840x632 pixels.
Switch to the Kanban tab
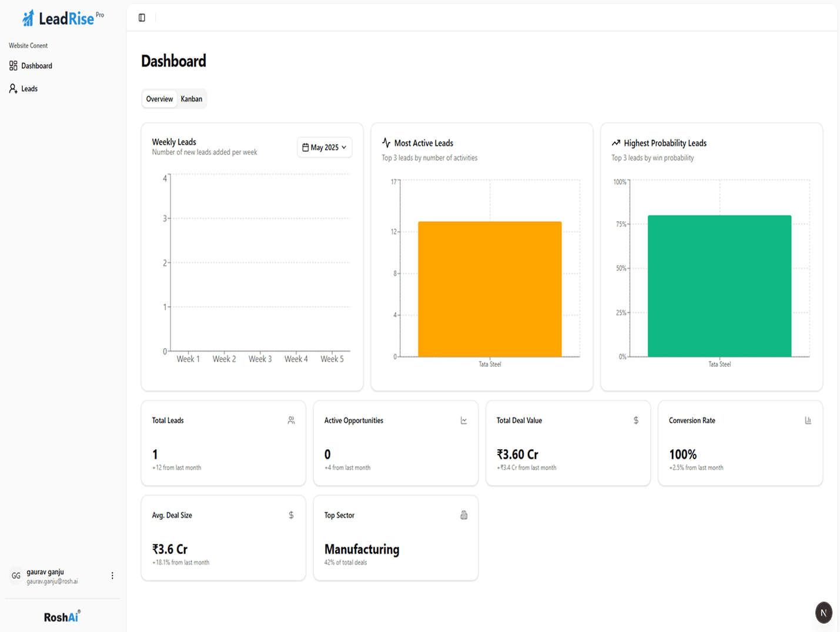tap(191, 99)
